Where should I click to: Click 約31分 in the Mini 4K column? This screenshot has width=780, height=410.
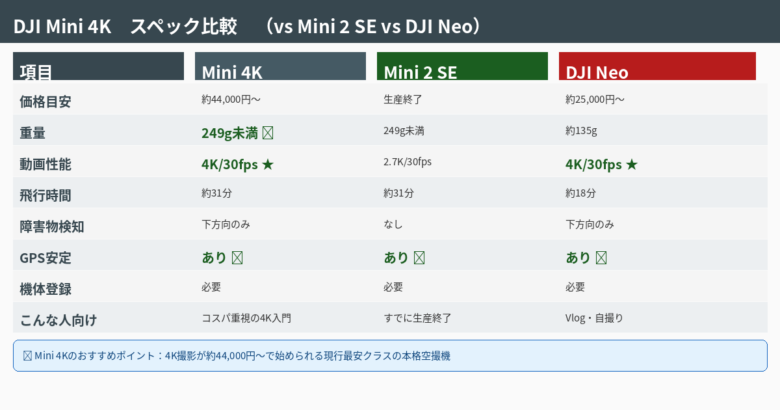pos(216,193)
